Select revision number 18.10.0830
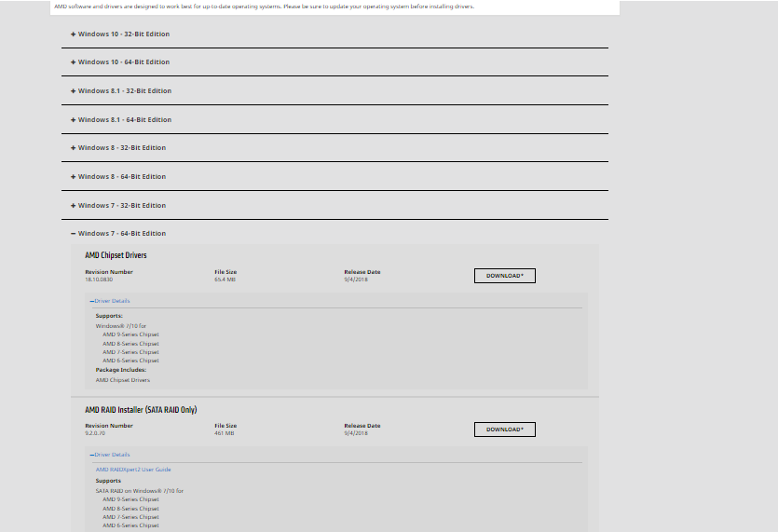The image size is (778, 532). pos(99,280)
